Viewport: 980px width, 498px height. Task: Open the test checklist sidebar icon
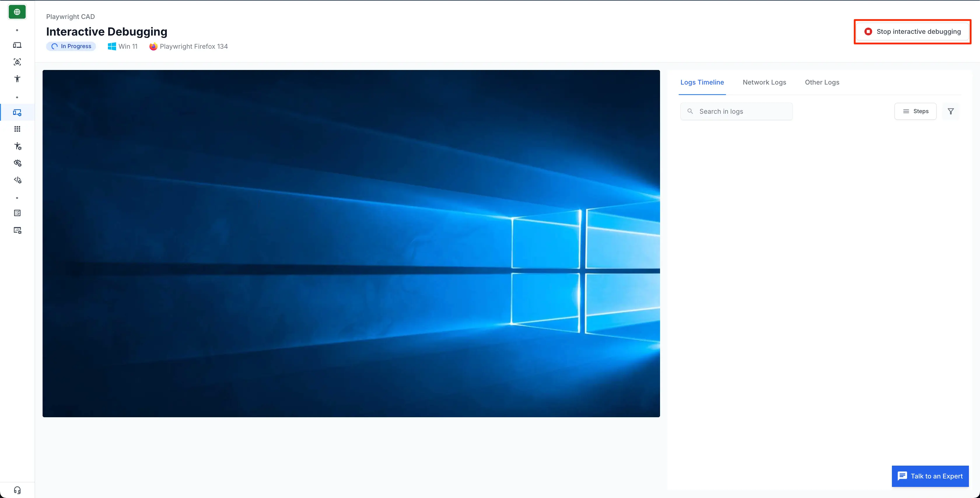point(17,213)
